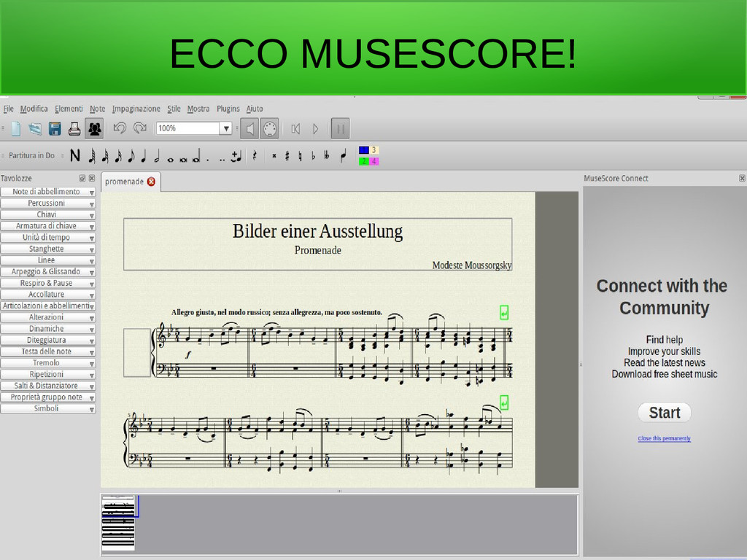Open a score file via the folder icon
This screenshot has width=747, height=560.
point(35,128)
